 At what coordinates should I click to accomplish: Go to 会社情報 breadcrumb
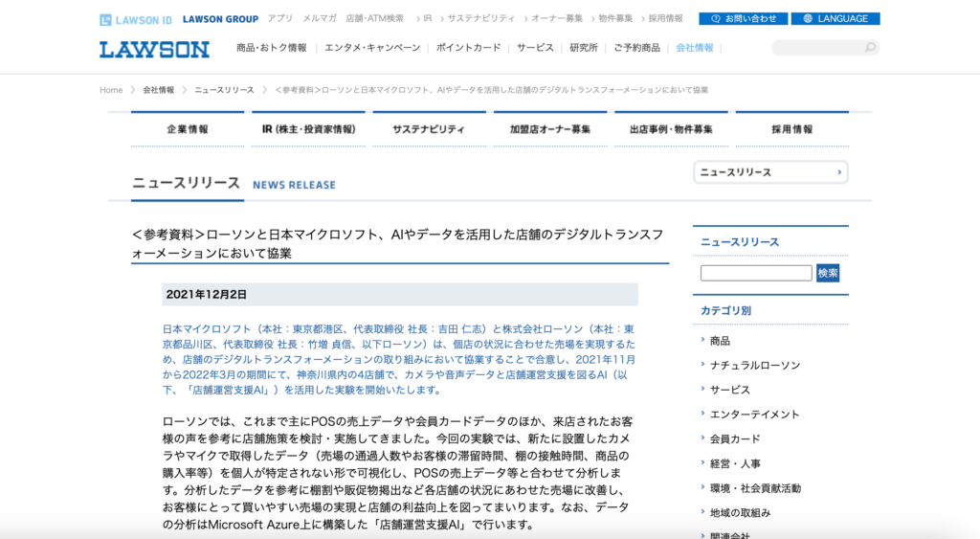(x=158, y=90)
